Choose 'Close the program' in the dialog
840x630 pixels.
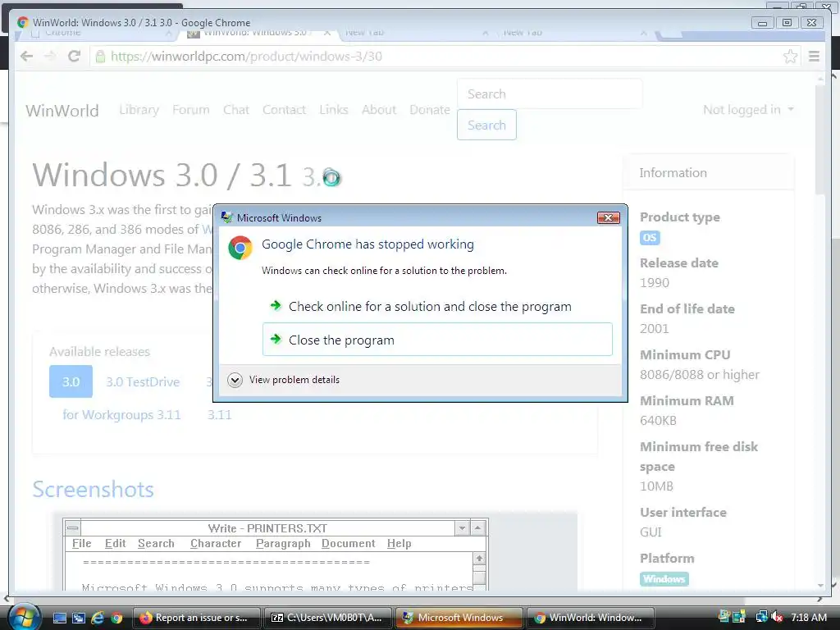coord(437,339)
